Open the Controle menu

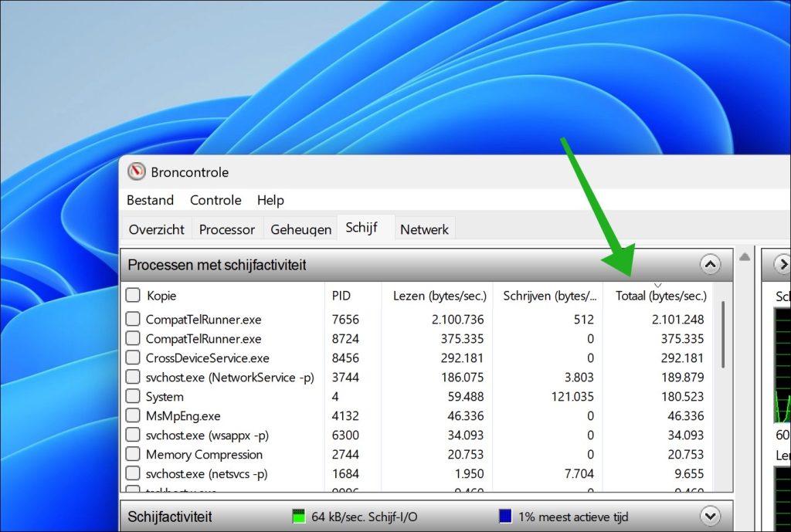click(x=216, y=200)
